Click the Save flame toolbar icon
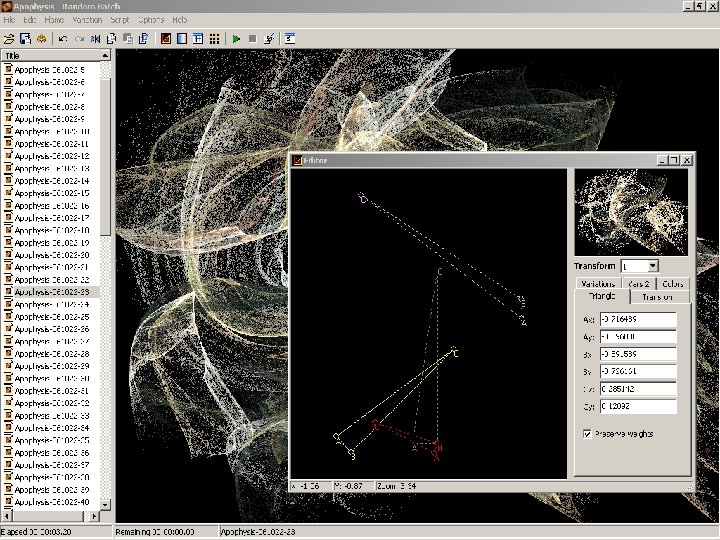 pyautogui.click(x=25, y=39)
